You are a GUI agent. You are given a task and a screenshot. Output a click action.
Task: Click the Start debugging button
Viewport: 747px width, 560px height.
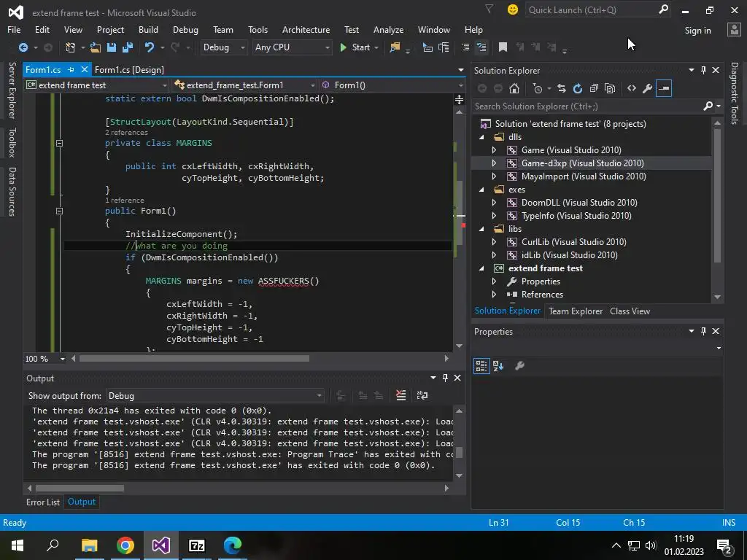[x=355, y=47]
